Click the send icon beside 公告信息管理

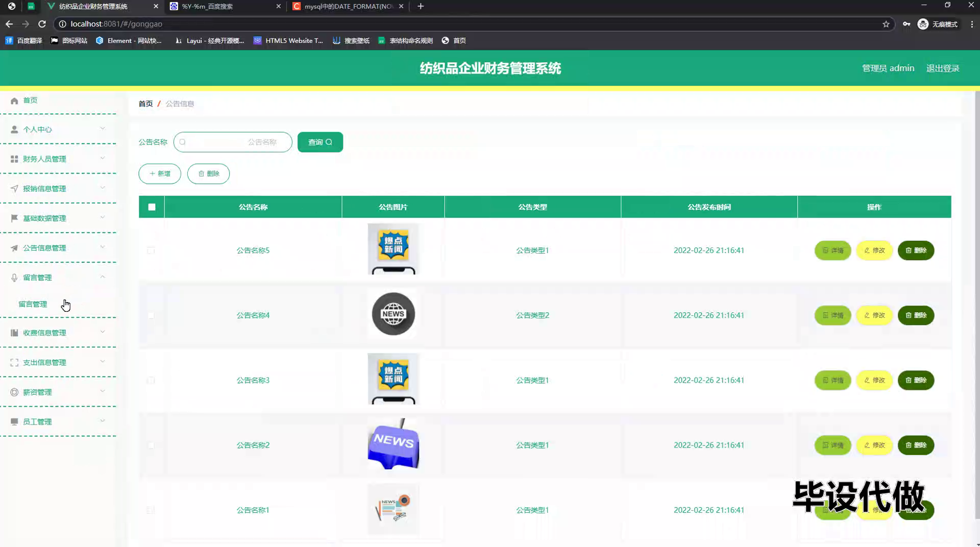pyautogui.click(x=14, y=248)
